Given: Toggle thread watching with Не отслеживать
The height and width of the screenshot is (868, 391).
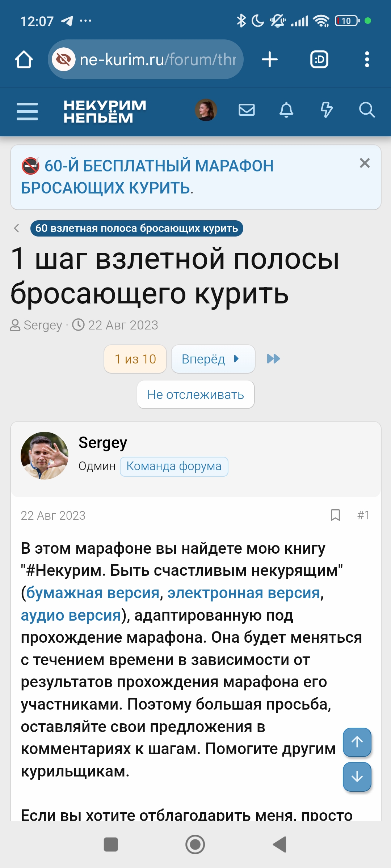Looking at the screenshot, I should 195,395.
